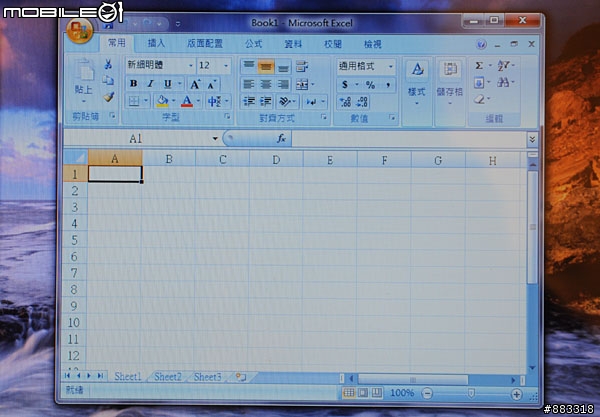The image size is (600, 417).
Task: Open the 儲存格 Cells button
Action: [450, 85]
